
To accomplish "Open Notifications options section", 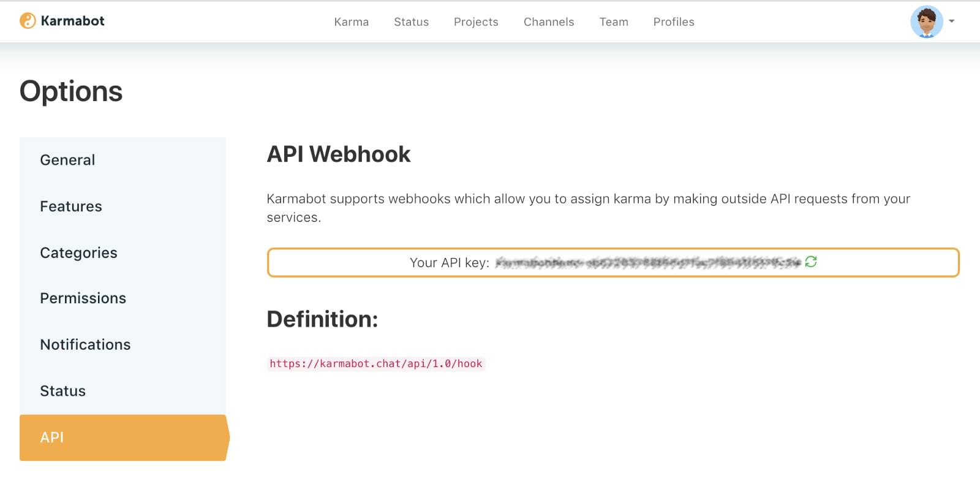I will tap(123, 344).
